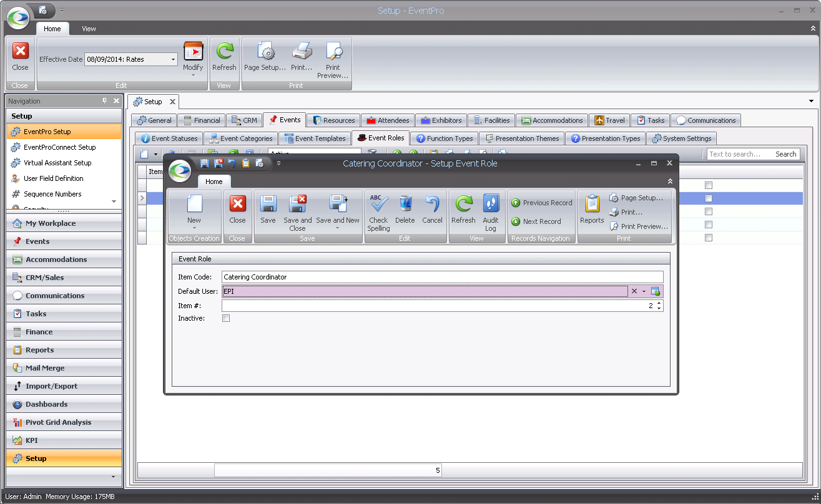Open the Setup document tab list dropdown

point(812,101)
